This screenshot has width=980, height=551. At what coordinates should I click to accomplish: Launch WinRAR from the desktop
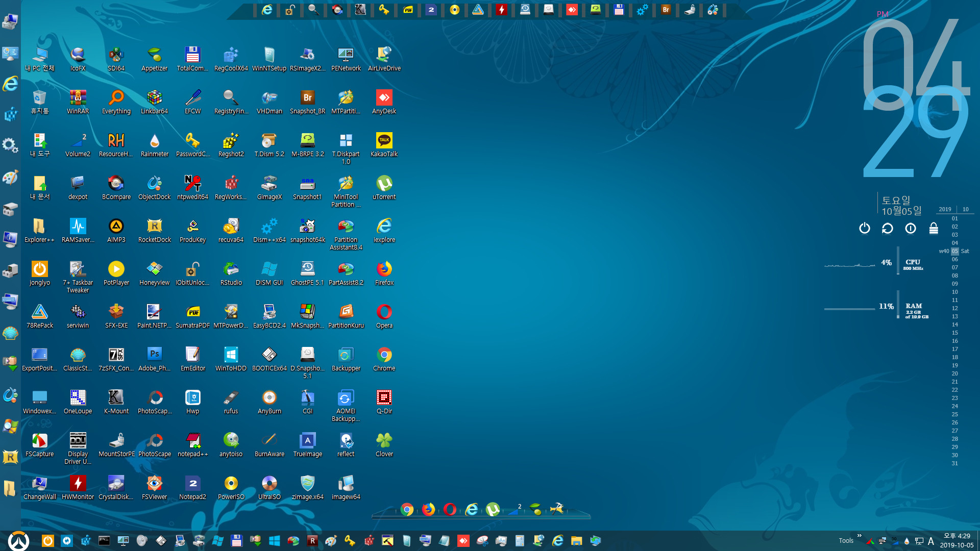78,102
